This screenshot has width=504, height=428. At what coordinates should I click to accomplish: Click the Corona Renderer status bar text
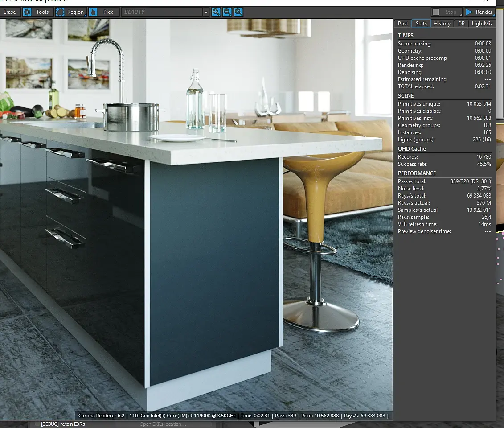(234, 416)
